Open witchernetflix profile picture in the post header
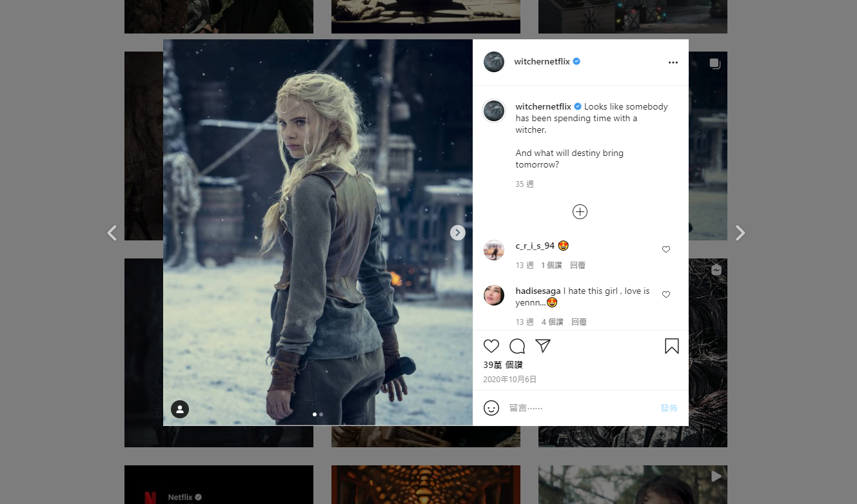 click(x=494, y=62)
